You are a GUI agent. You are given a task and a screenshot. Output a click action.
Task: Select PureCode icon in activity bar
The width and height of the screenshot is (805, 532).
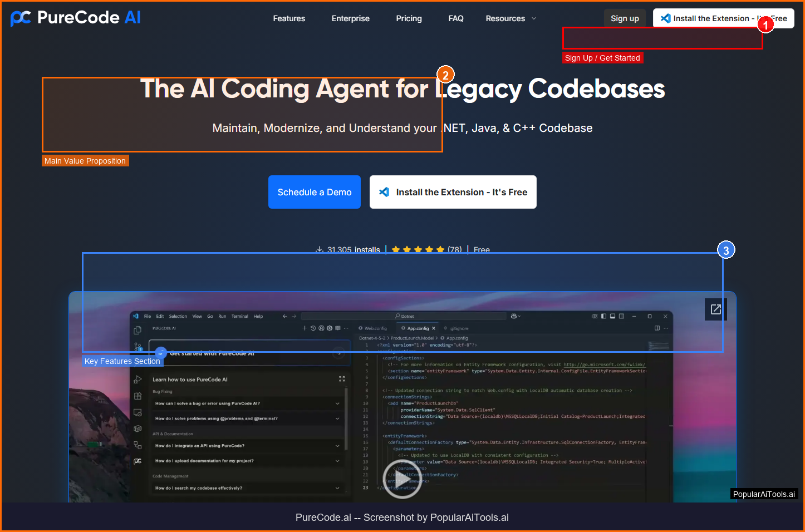(x=138, y=461)
